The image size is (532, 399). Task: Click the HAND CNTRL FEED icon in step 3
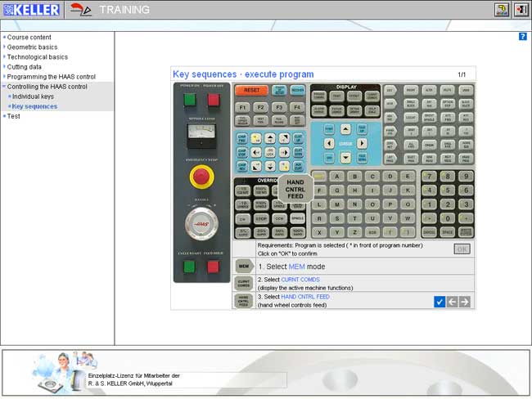tap(244, 301)
